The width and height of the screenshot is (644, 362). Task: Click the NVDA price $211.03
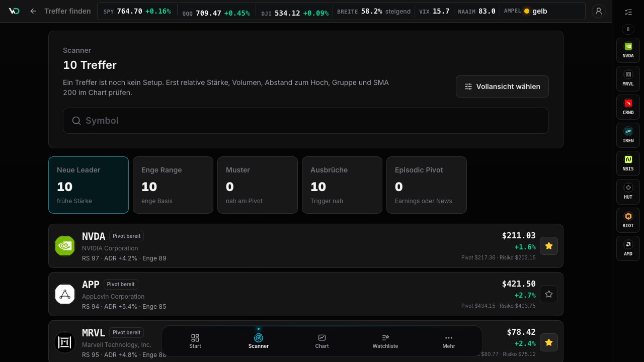pos(519,235)
